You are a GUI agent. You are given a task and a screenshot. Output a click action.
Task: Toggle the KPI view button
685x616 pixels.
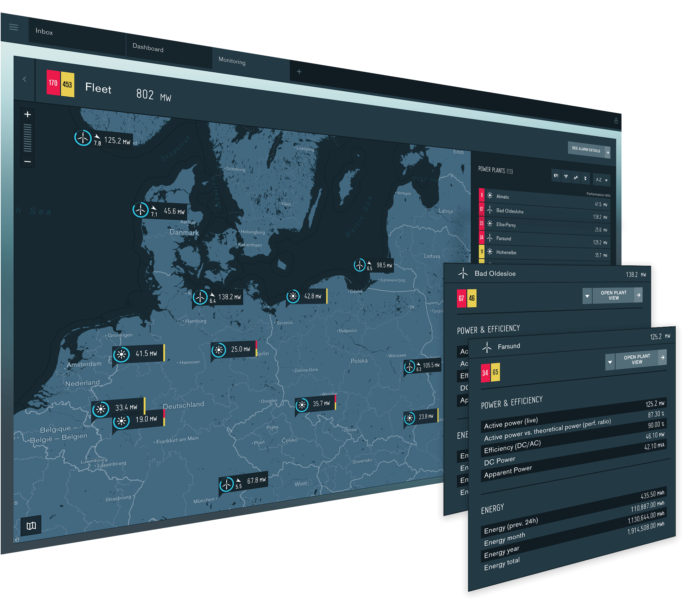point(556,175)
